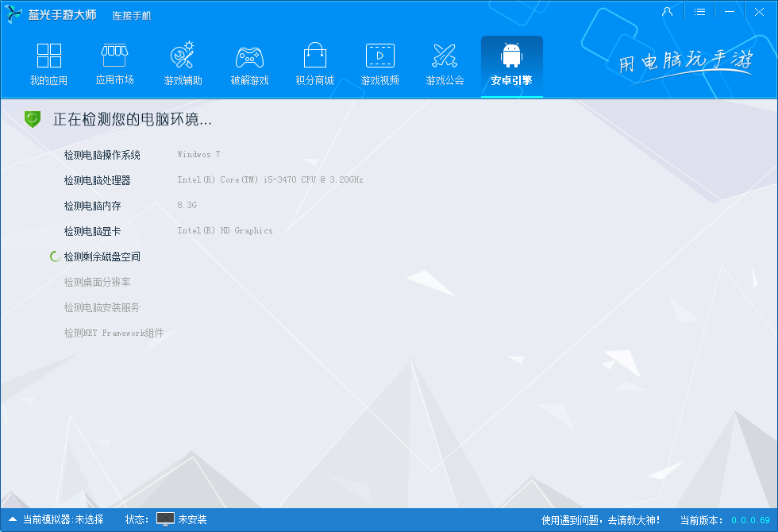
Task: Expand the 当前模拟器 emulator selector arrow
Action: tap(12, 519)
